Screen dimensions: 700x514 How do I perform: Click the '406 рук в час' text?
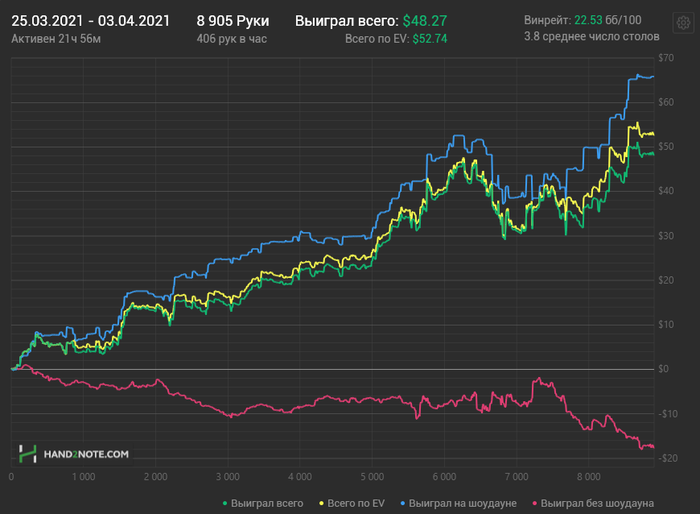click(232, 39)
